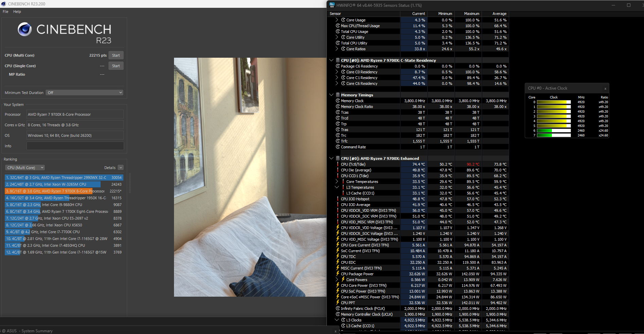
Task: Start the CPU (Single Core) benchmark
Action: pyautogui.click(x=116, y=66)
